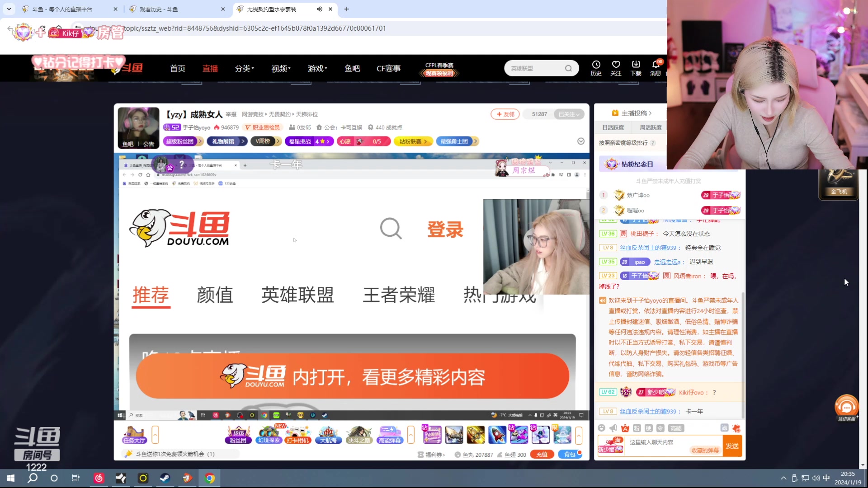868x488 pixels.
Task: Click the 高能 chat toolbar button
Action: tap(676, 428)
